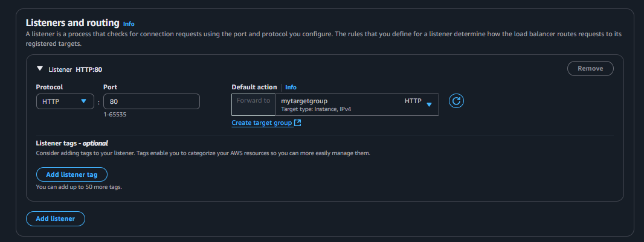Click the refresh target groups icon
This screenshot has width=644, height=242.
(x=457, y=101)
